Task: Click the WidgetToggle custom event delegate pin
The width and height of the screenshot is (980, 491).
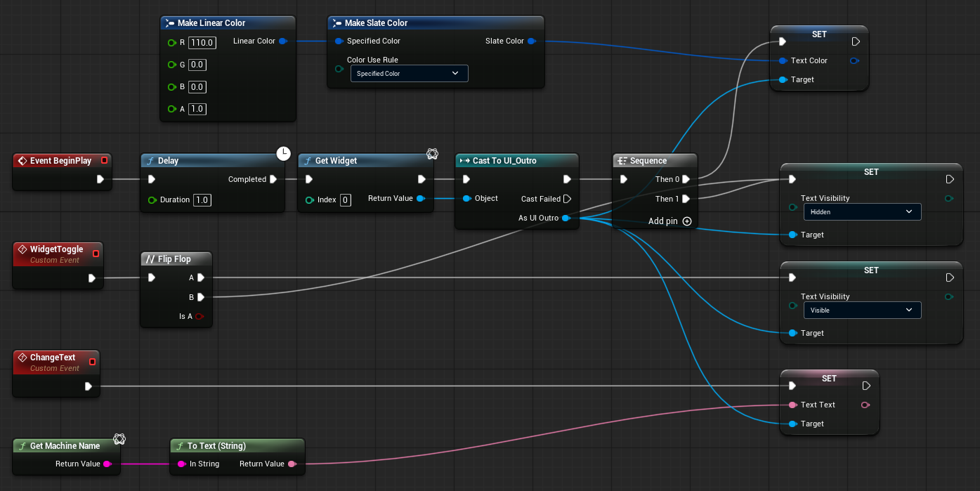Action: (x=96, y=254)
